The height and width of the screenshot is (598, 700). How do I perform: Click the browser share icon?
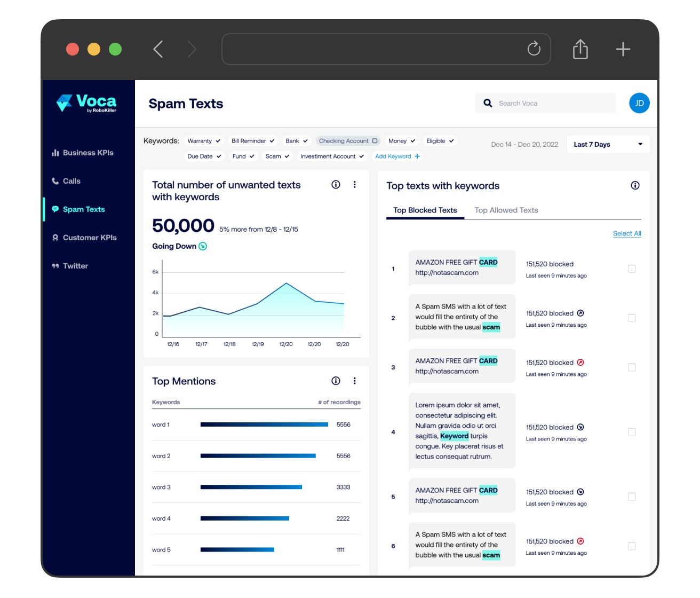click(580, 50)
